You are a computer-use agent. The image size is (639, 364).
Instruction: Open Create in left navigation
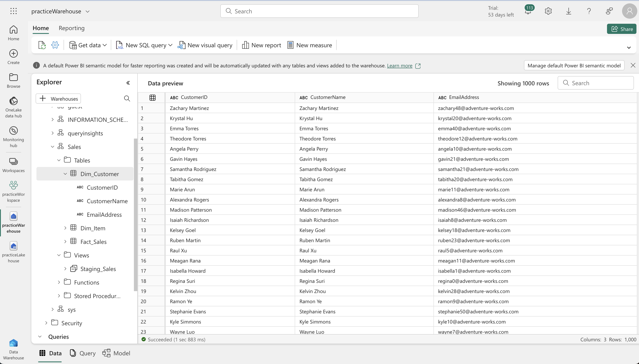[x=14, y=57]
